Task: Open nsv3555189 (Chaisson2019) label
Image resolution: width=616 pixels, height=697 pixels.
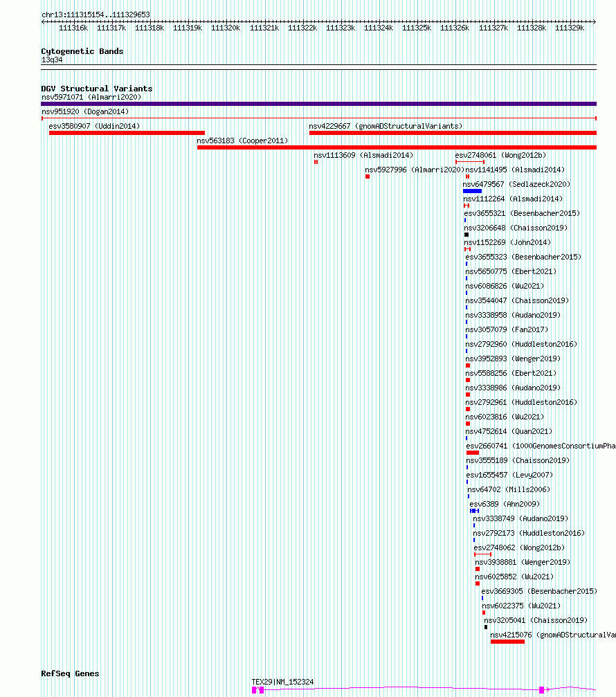Action: pos(518,460)
